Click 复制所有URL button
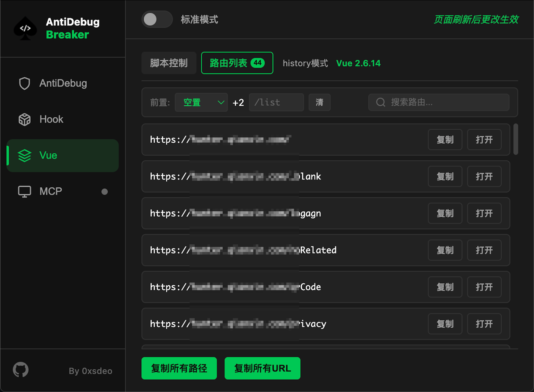This screenshot has height=392, width=534. pos(262,368)
